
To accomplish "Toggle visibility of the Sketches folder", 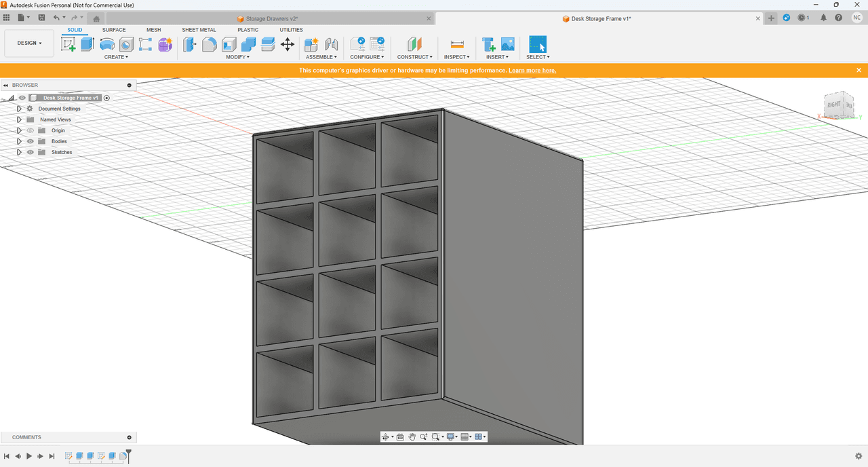I will pyautogui.click(x=30, y=152).
